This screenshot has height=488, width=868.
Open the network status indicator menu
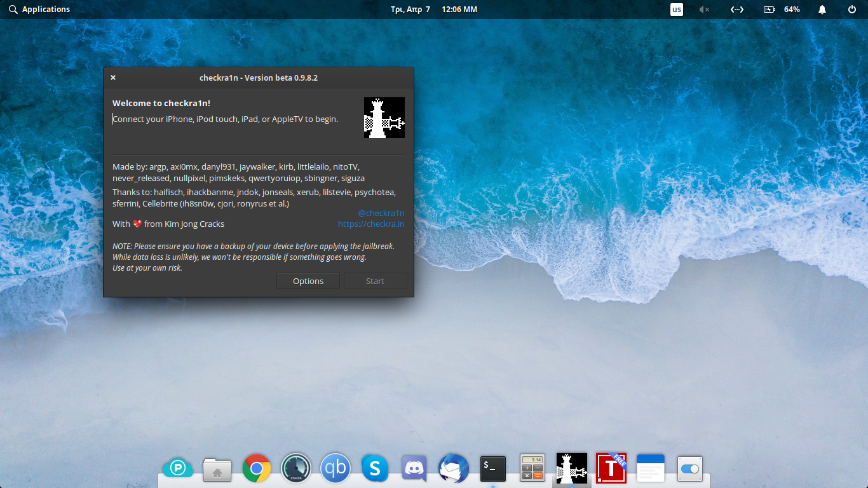737,9
